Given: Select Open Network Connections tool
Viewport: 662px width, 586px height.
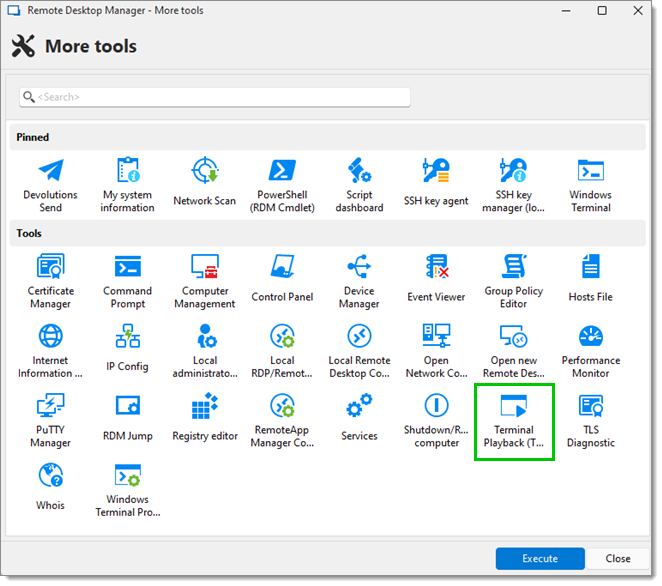Looking at the screenshot, I should (436, 350).
